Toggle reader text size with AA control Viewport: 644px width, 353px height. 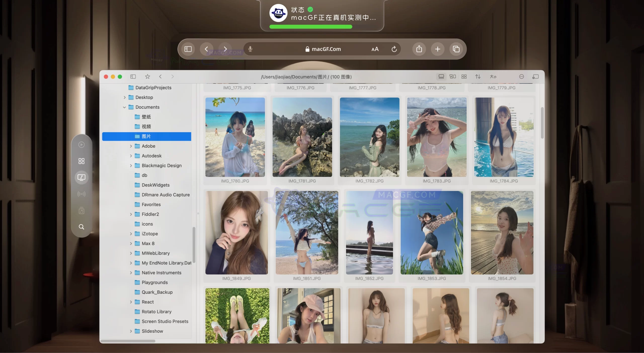pyautogui.click(x=375, y=49)
